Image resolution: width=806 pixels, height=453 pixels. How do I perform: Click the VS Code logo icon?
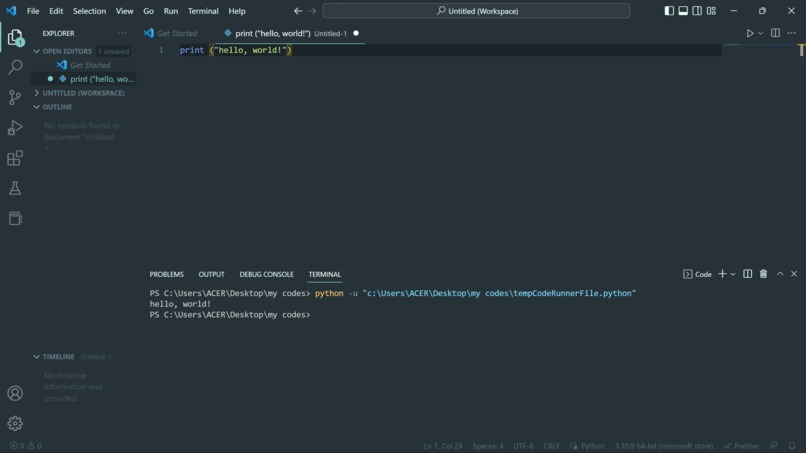click(x=11, y=10)
